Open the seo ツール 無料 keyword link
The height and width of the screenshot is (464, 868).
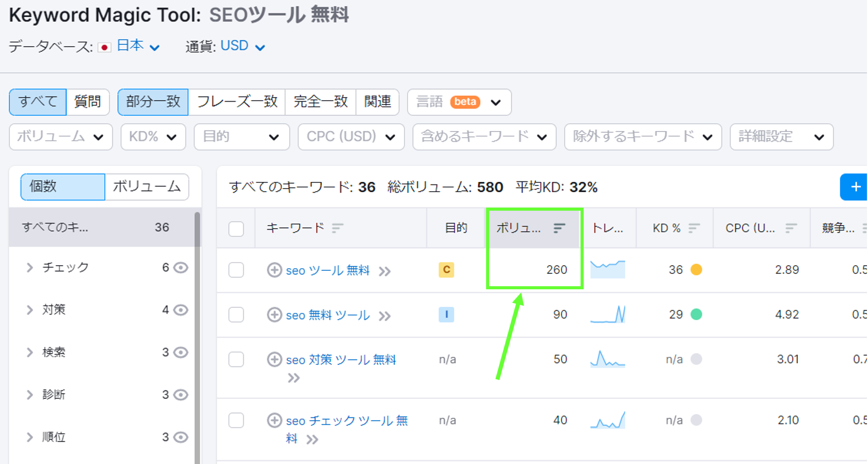(327, 270)
